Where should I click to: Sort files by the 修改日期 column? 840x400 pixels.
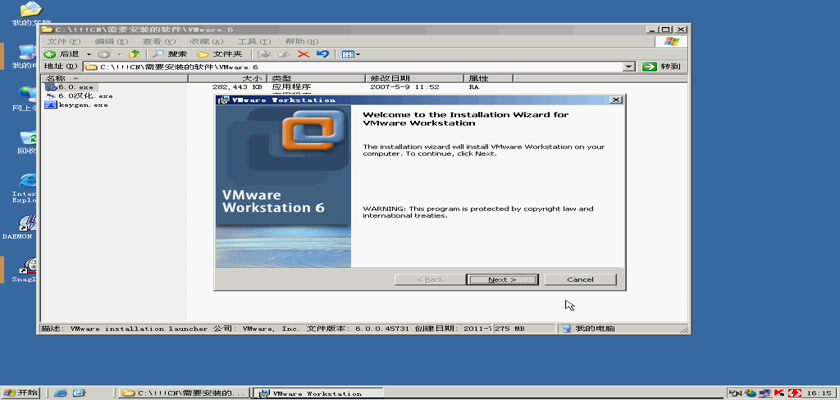414,78
